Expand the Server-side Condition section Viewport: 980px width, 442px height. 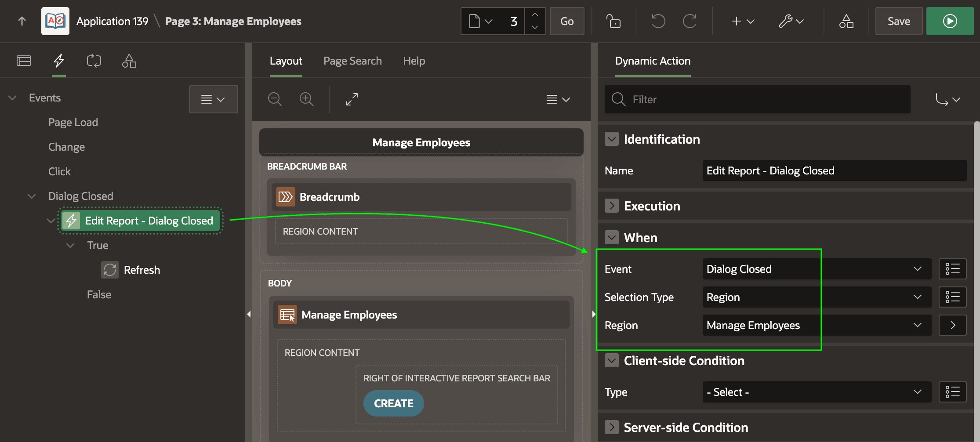(612, 428)
